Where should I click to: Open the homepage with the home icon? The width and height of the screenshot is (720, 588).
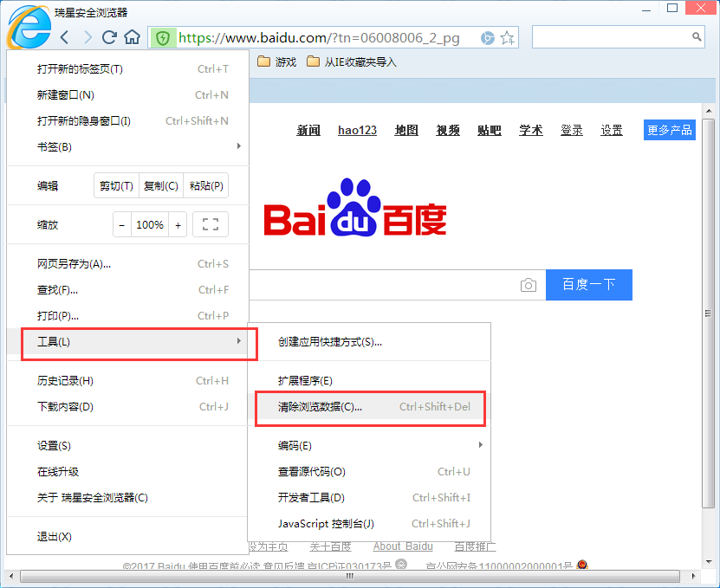[x=130, y=37]
